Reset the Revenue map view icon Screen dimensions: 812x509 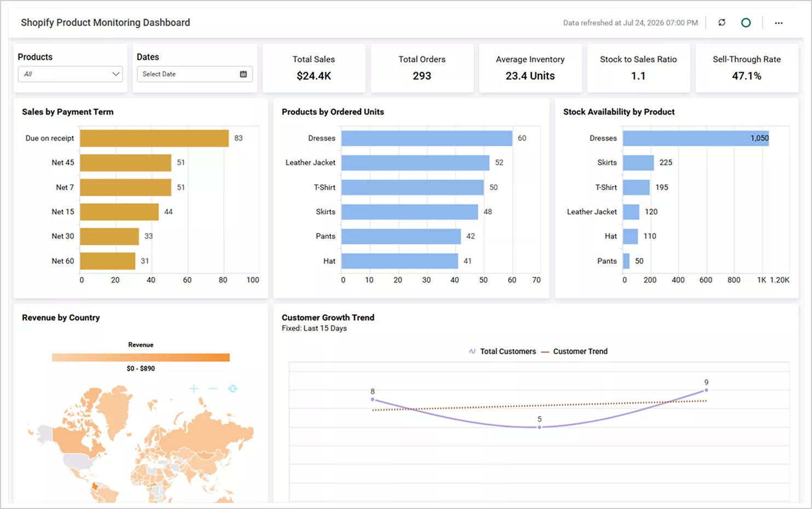coord(233,389)
